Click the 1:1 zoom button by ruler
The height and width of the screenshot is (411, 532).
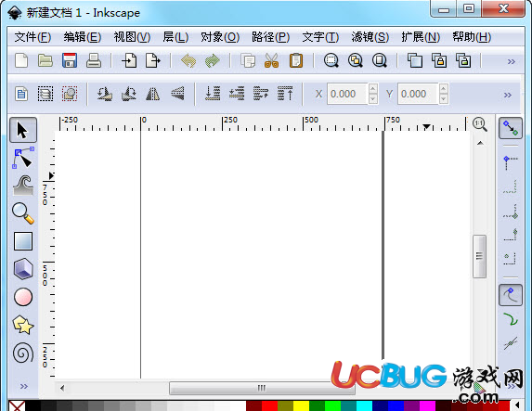point(480,124)
